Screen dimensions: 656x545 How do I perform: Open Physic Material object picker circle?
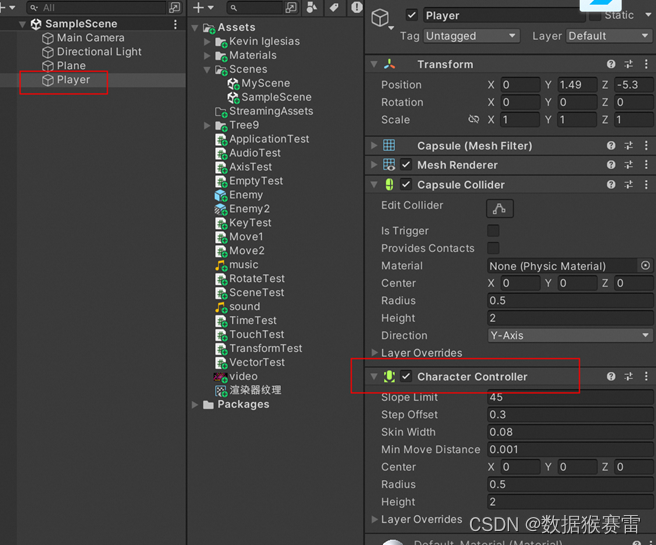click(x=645, y=266)
